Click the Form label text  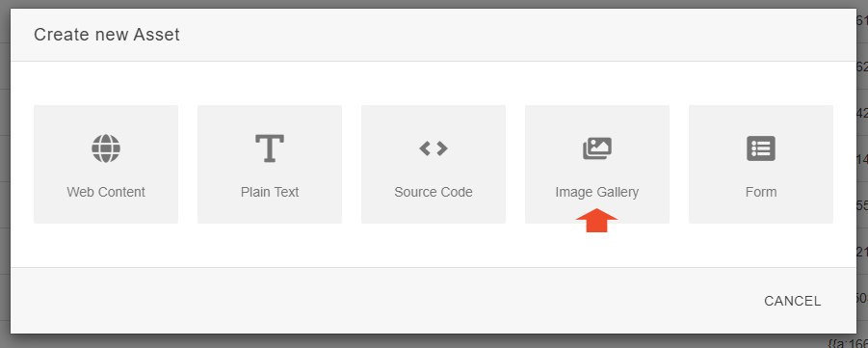click(761, 192)
